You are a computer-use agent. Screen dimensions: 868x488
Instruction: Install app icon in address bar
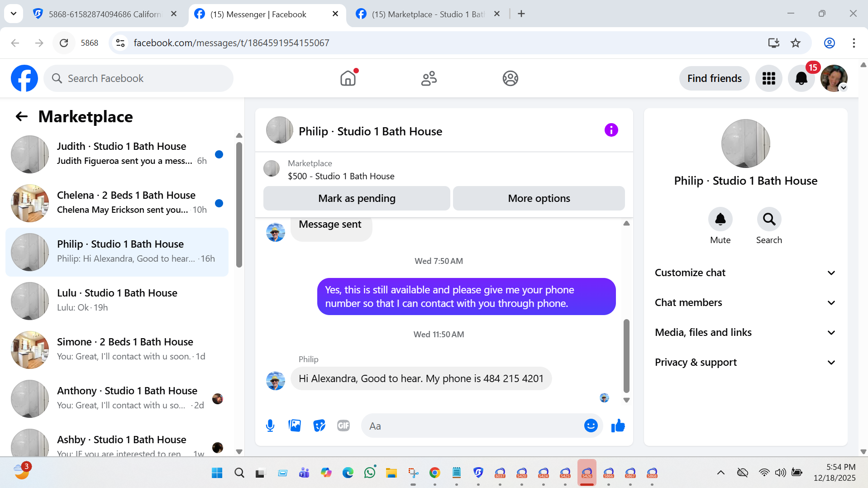click(773, 43)
